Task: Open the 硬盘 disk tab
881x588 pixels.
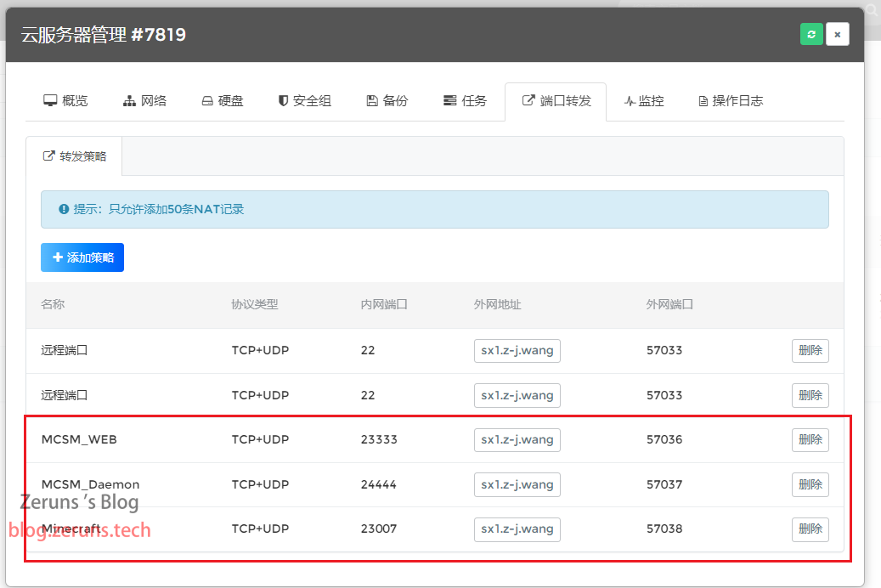Action: coord(223,100)
